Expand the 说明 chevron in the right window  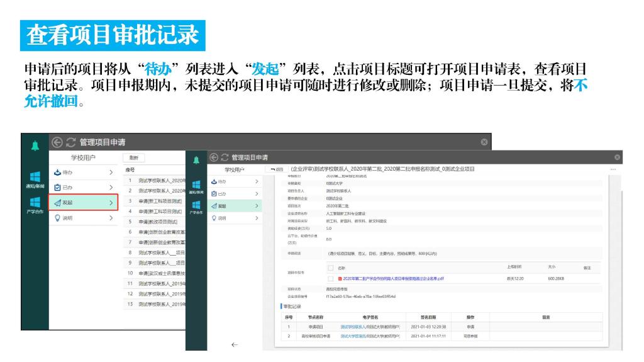point(257,218)
